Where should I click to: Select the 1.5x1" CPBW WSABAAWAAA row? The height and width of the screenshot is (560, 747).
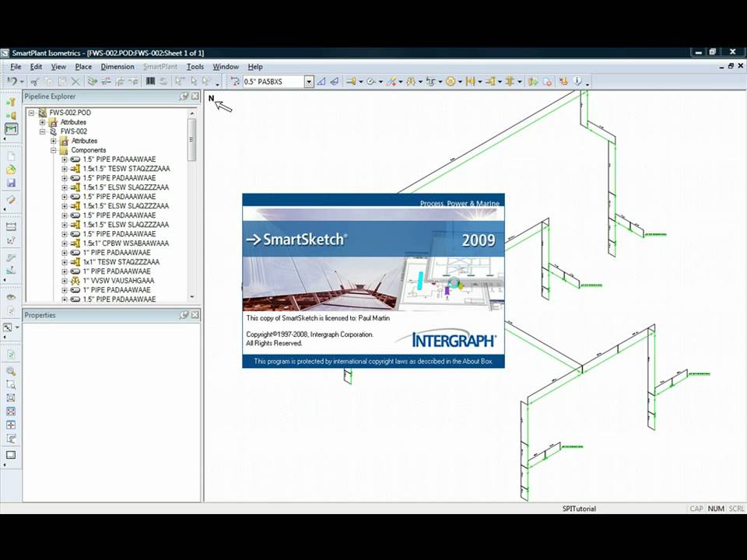pos(126,243)
